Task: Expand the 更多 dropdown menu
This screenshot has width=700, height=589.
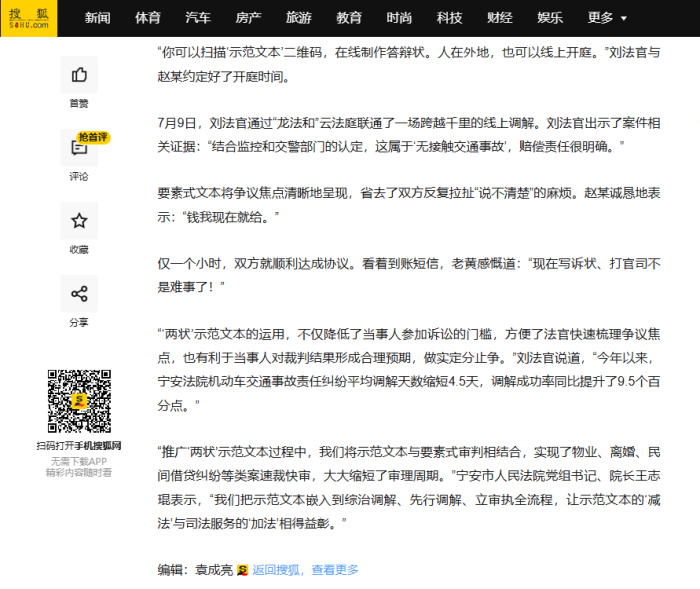Action: point(607,18)
